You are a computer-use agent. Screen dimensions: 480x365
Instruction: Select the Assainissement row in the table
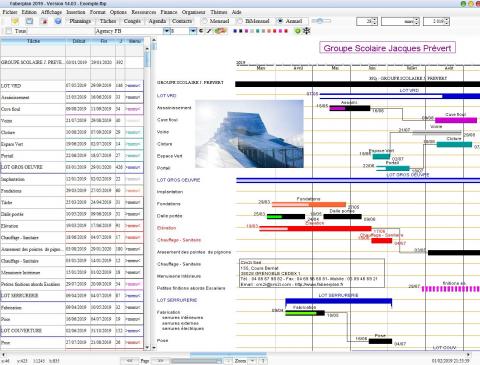coord(72,97)
